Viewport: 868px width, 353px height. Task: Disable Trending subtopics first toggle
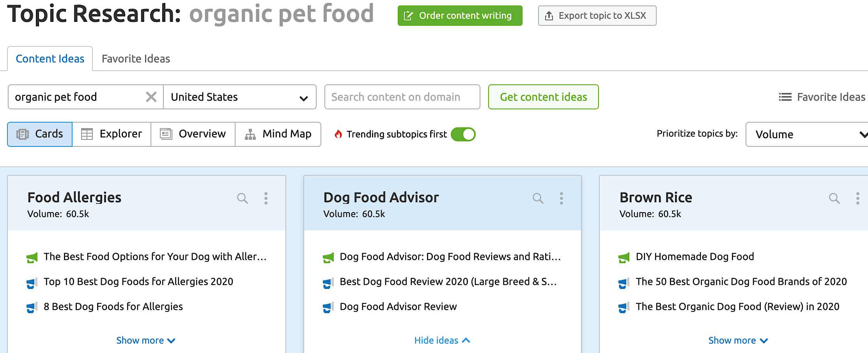pos(463,134)
